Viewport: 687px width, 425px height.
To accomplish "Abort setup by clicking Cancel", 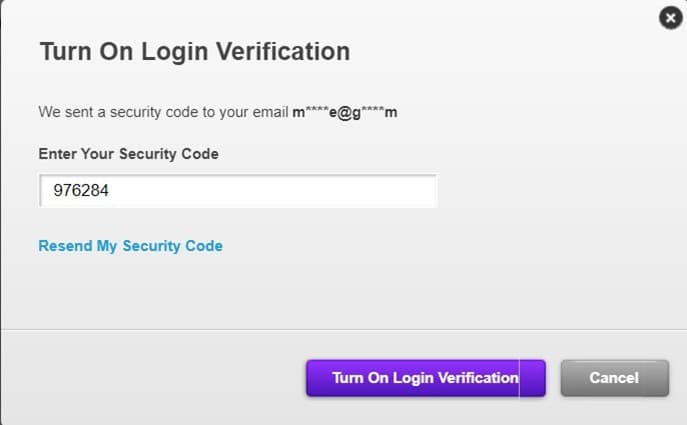I will tap(614, 378).
